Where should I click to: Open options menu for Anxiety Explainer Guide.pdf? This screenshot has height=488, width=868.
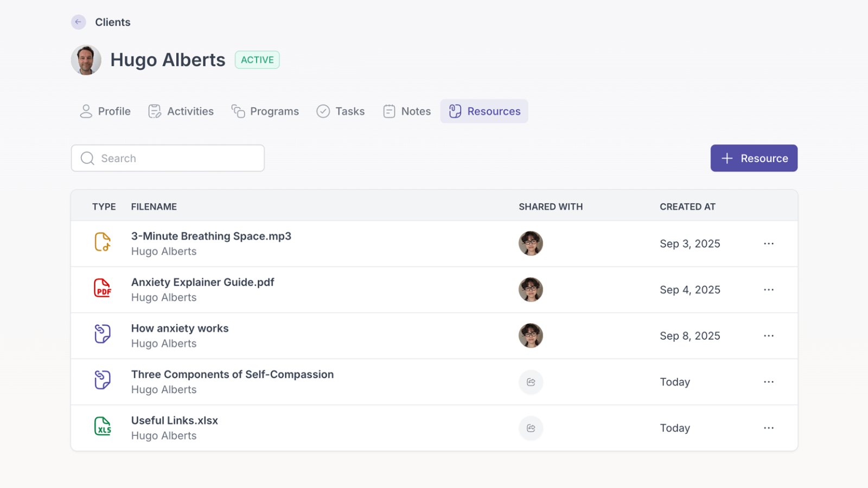tap(769, 290)
